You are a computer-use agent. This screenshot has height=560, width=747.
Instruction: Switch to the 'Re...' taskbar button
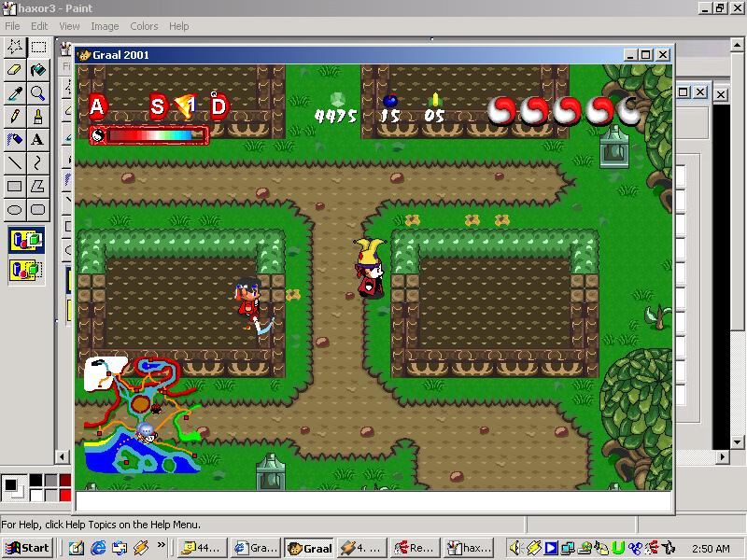[415, 548]
